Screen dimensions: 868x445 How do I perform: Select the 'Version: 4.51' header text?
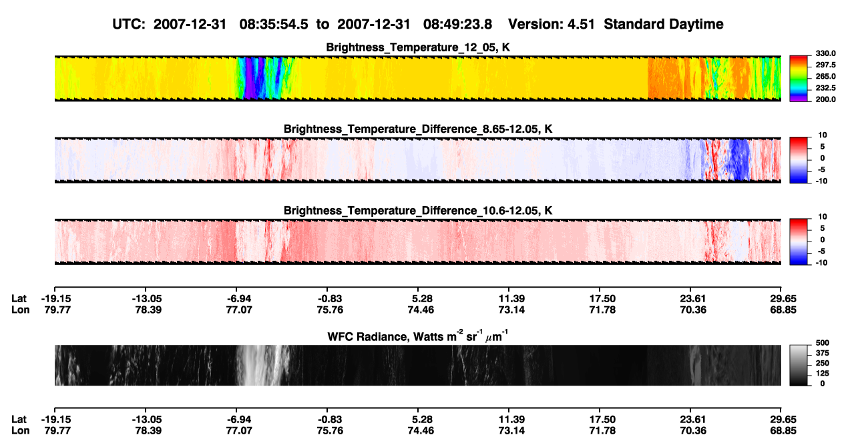pos(552,25)
